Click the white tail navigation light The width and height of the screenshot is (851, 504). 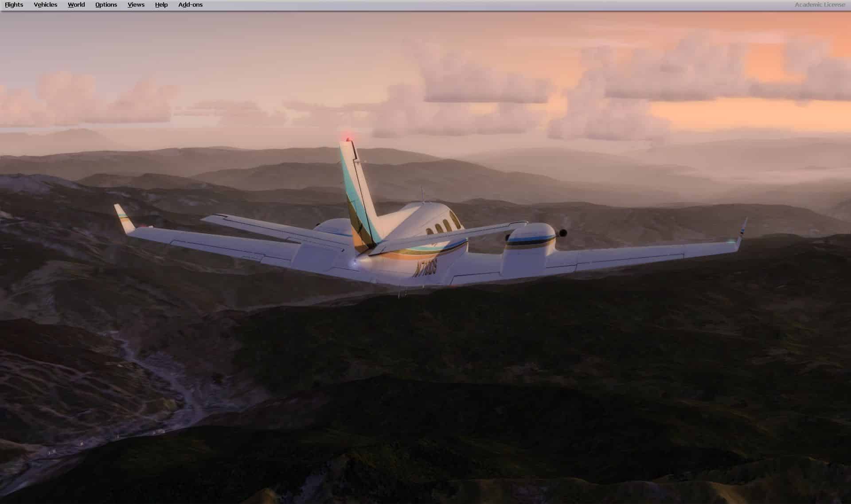[354, 263]
